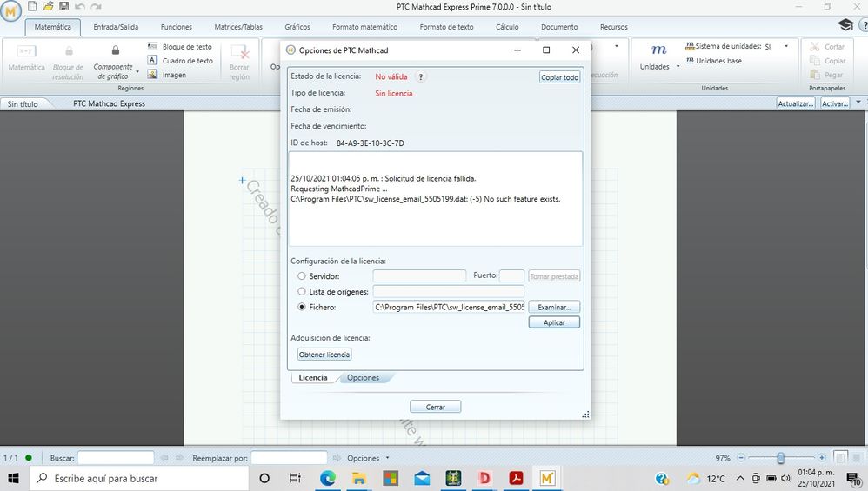The width and height of the screenshot is (868, 491).
Task: Switch to the Opciones tab in dialog
Action: coord(363,378)
